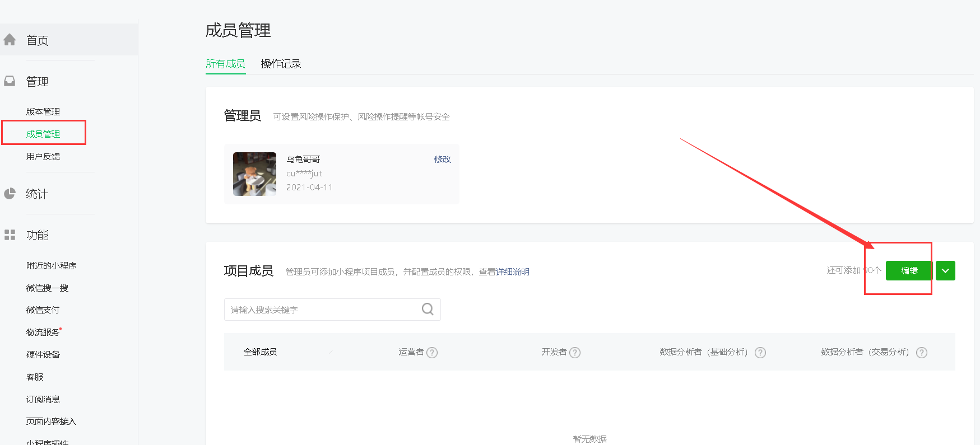The width and height of the screenshot is (980, 445).
Task: Click the 统计 section label
Action: point(37,194)
